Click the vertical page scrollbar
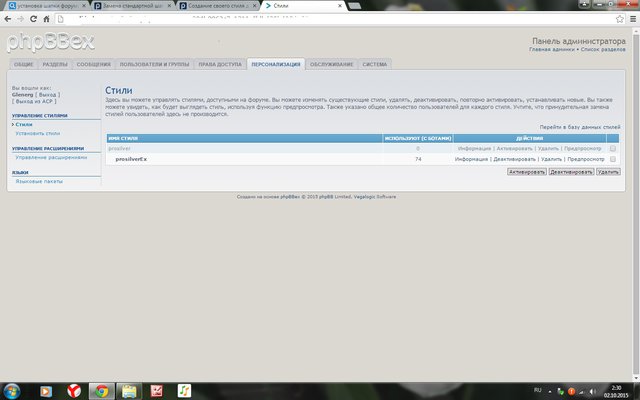Image resolution: width=640 pixels, height=400 pixels. [x=636, y=204]
